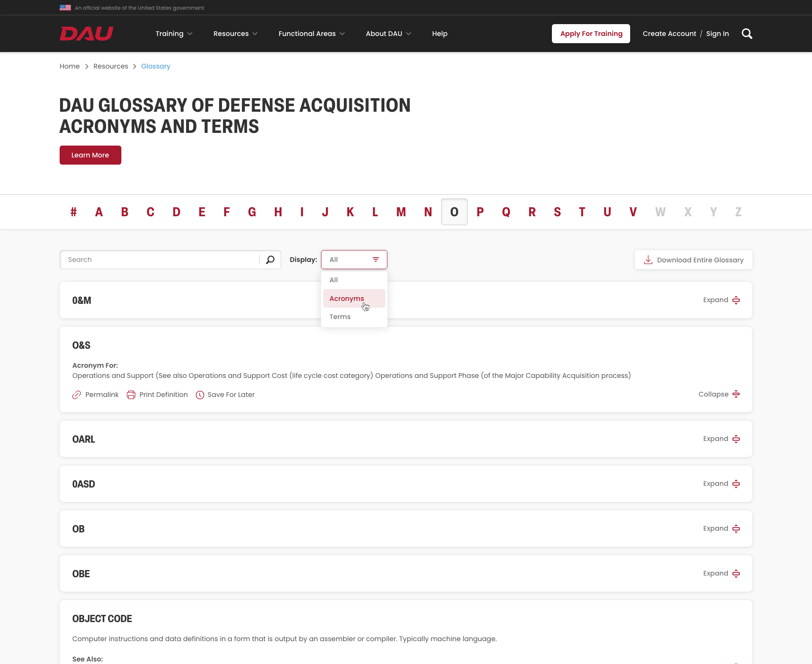Viewport: 812px width, 664px height.
Task: Jump to letter Q in glossary
Action: 506,212
